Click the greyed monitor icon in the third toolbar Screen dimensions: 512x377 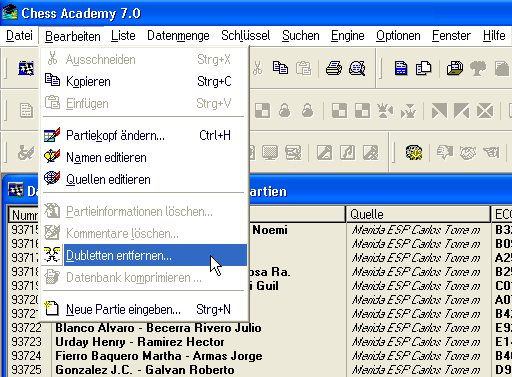(270, 153)
